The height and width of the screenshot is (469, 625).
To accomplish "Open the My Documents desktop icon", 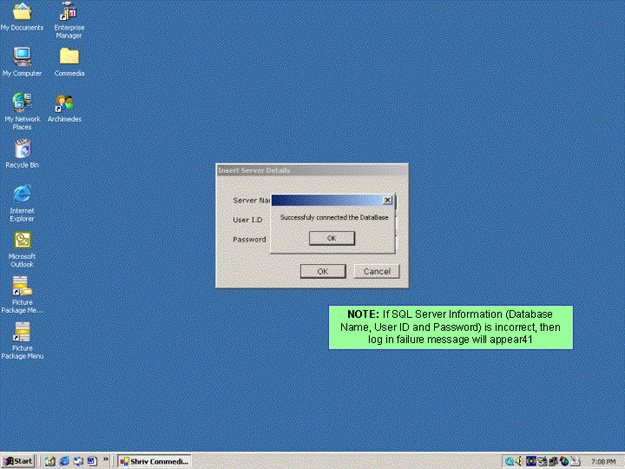I will 21,13.
